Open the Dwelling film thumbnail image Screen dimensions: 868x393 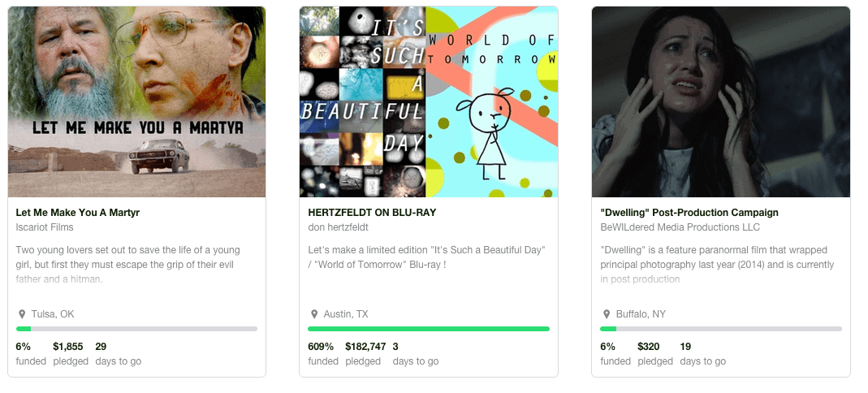click(720, 101)
